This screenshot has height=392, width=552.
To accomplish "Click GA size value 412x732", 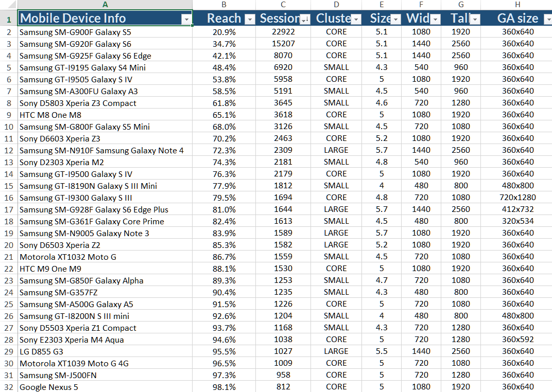I will 517,209.
